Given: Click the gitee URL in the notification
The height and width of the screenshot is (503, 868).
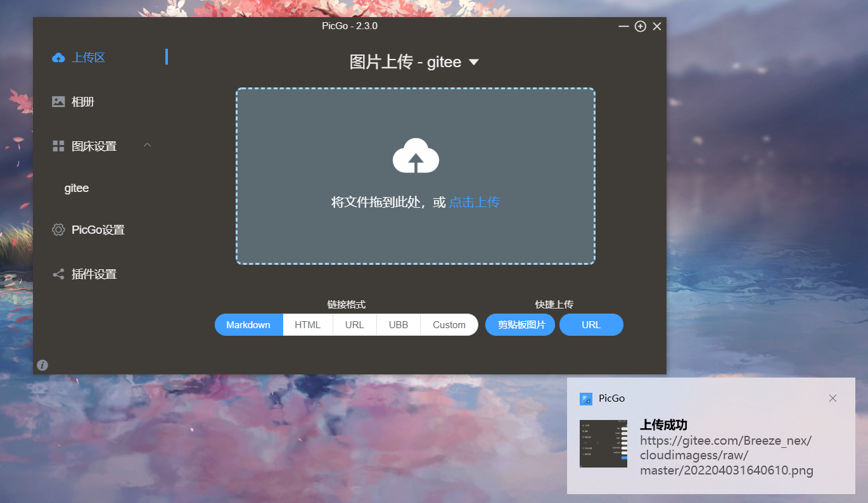Looking at the screenshot, I should coord(727,455).
